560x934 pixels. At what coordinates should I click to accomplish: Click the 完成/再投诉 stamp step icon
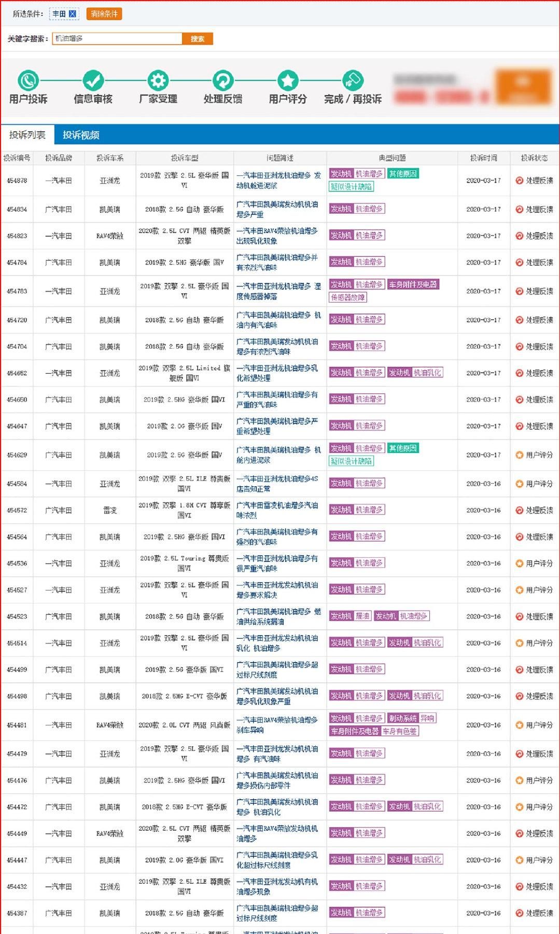pos(353,80)
